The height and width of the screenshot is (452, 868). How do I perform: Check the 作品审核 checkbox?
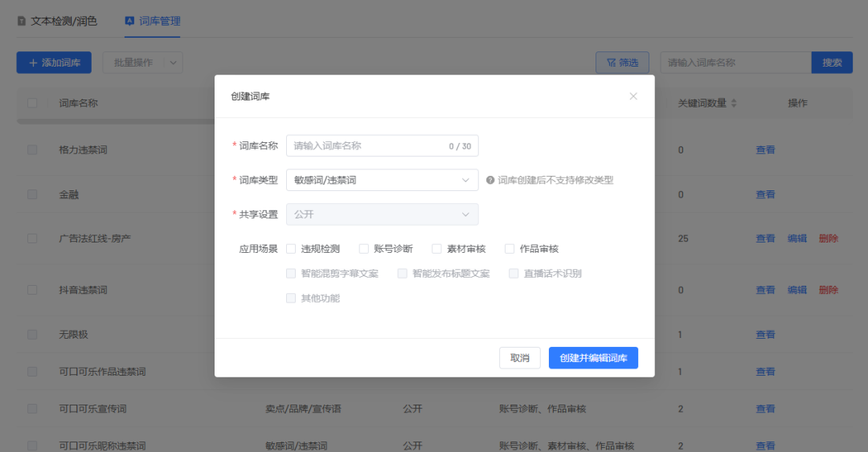510,249
